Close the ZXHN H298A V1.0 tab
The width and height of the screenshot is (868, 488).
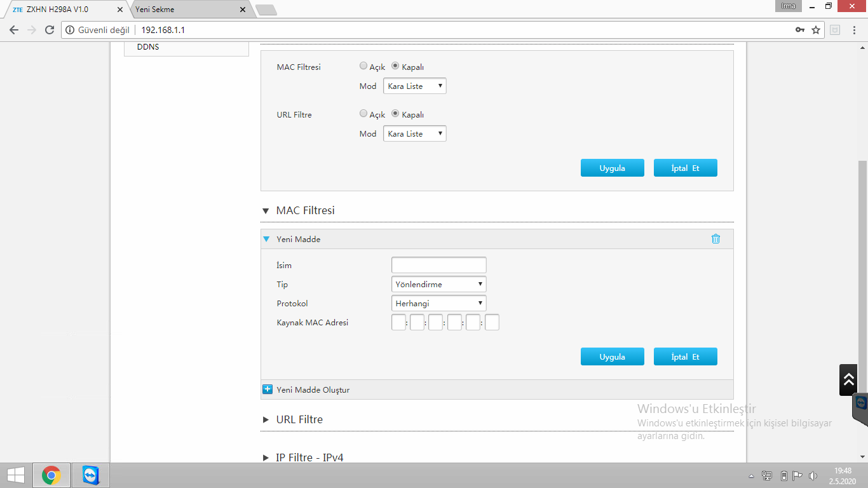pos(120,10)
